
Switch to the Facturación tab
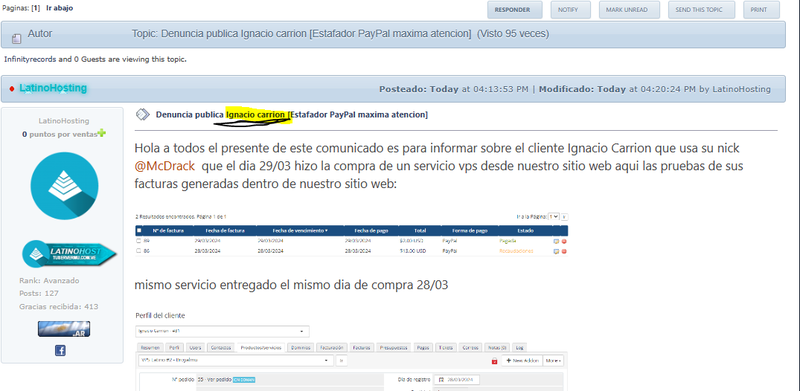coord(332,348)
